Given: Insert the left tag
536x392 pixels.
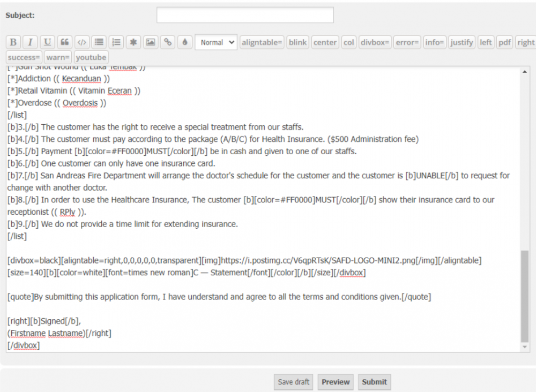Looking at the screenshot, I should pos(486,42).
